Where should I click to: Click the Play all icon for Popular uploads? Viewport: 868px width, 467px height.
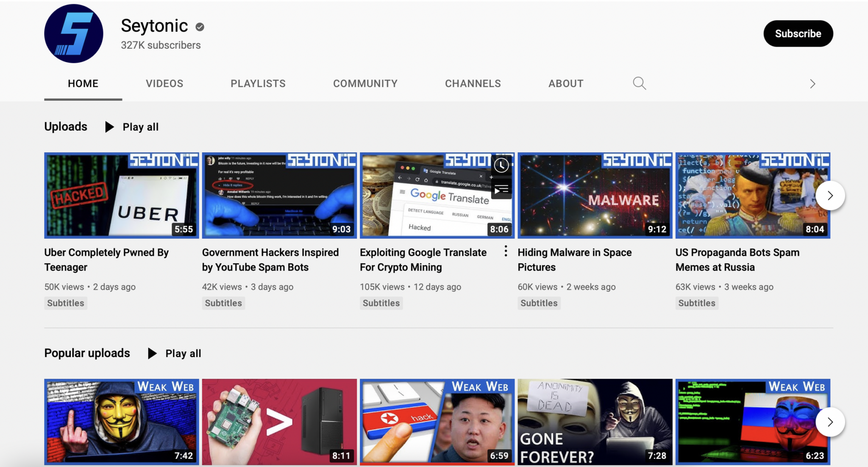click(x=153, y=353)
